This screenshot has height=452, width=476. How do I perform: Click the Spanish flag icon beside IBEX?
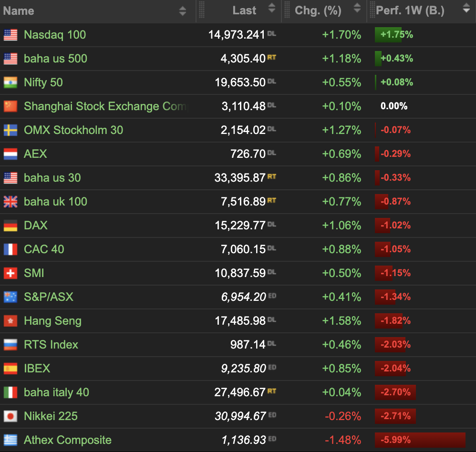(10, 369)
